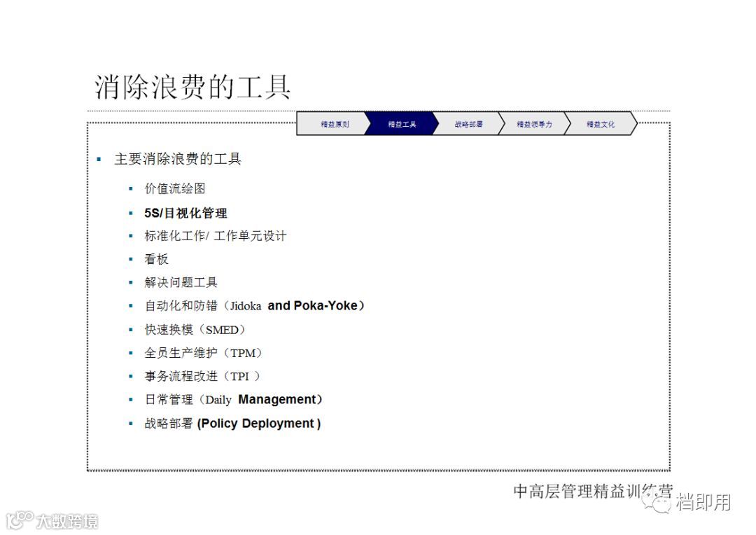Select the 自动化和防错 Jidoka and Poka-Yoke line

tap(255, 306)
